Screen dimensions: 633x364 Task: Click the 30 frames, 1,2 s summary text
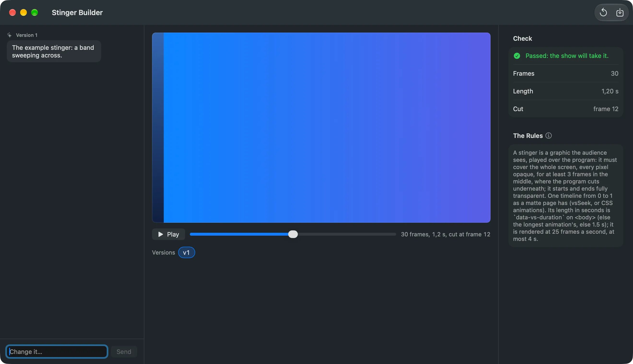tap(445, 234)
